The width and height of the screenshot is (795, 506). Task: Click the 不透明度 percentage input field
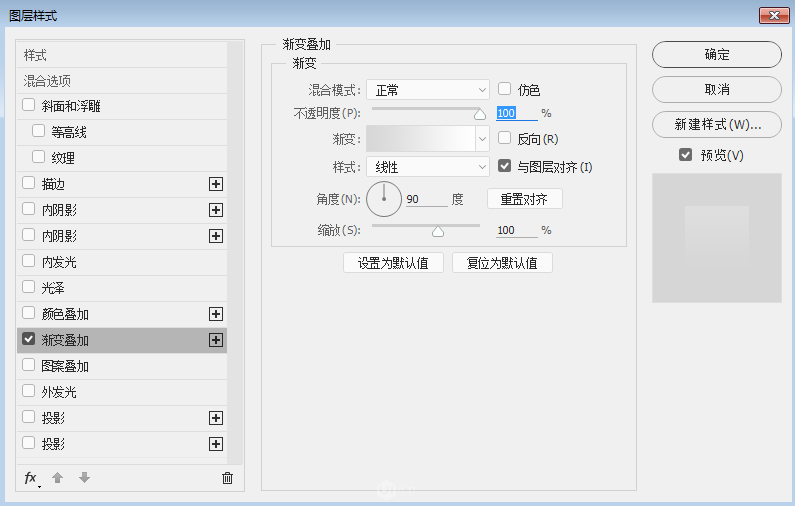coord(516,113)
